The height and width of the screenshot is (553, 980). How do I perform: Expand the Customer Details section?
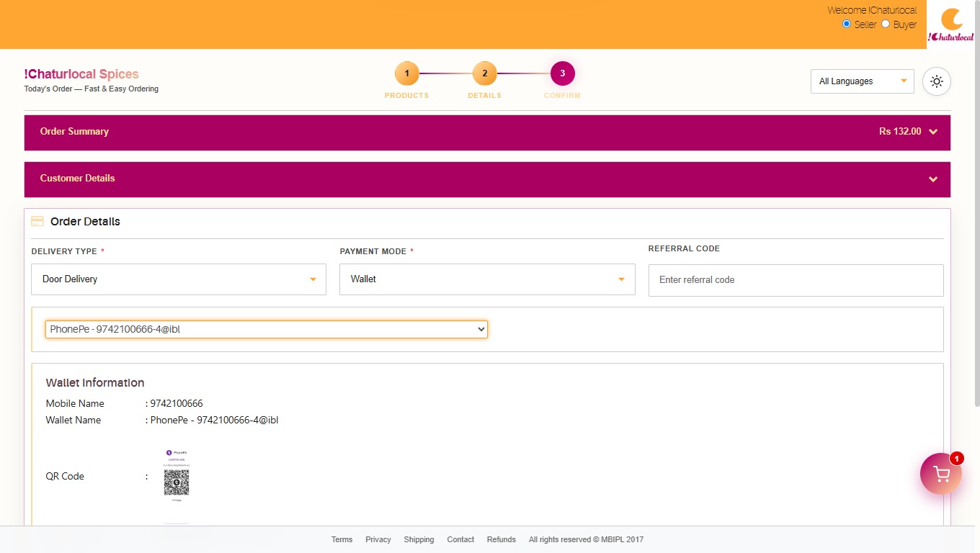tap(487, 179)
